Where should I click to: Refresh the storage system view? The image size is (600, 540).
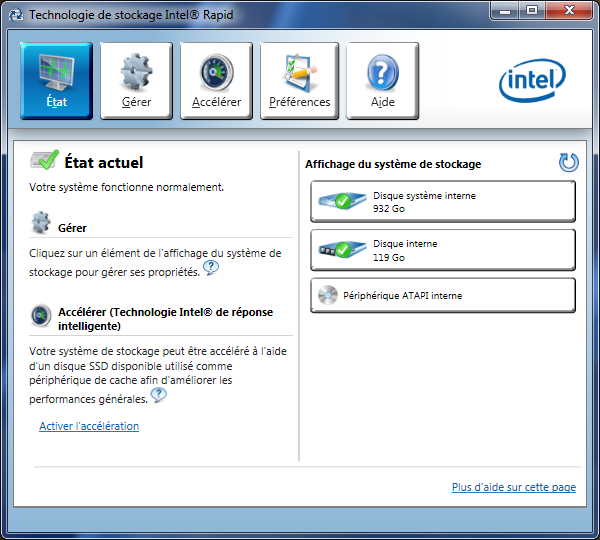click(568, 163)
